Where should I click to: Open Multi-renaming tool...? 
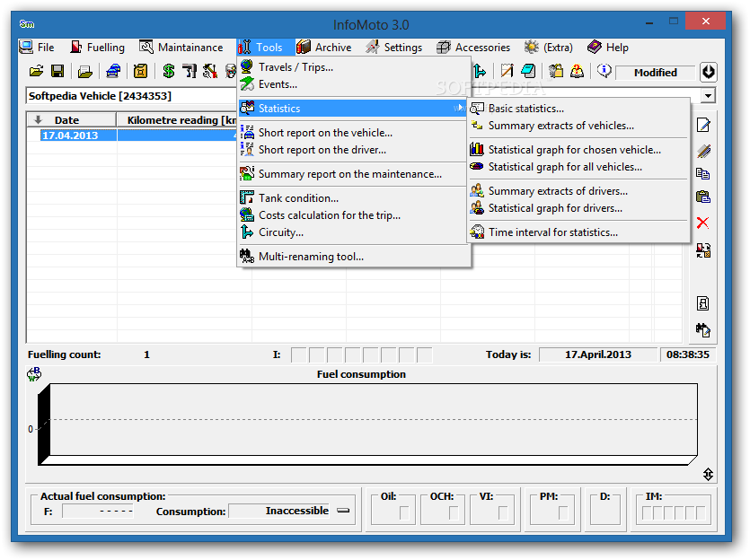click(x=354, y=257)
